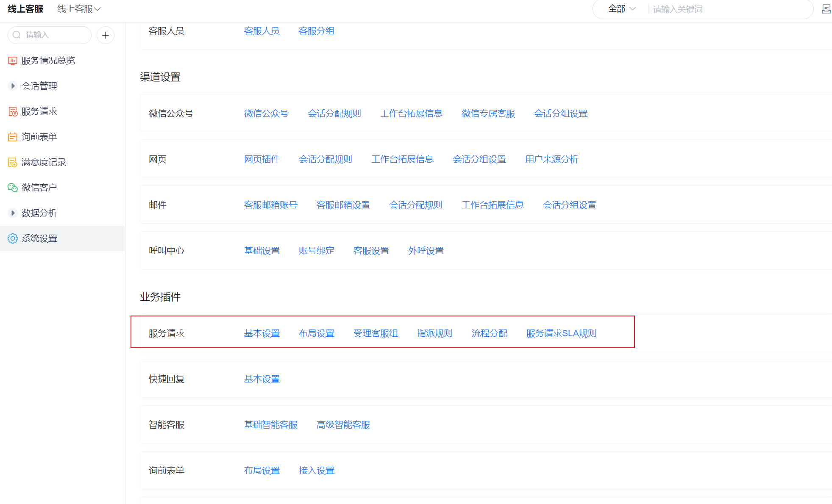This screenshot has height=504, width=832.
Task: Click the sidebar search magnifier icon
Action: coord(17,35)
